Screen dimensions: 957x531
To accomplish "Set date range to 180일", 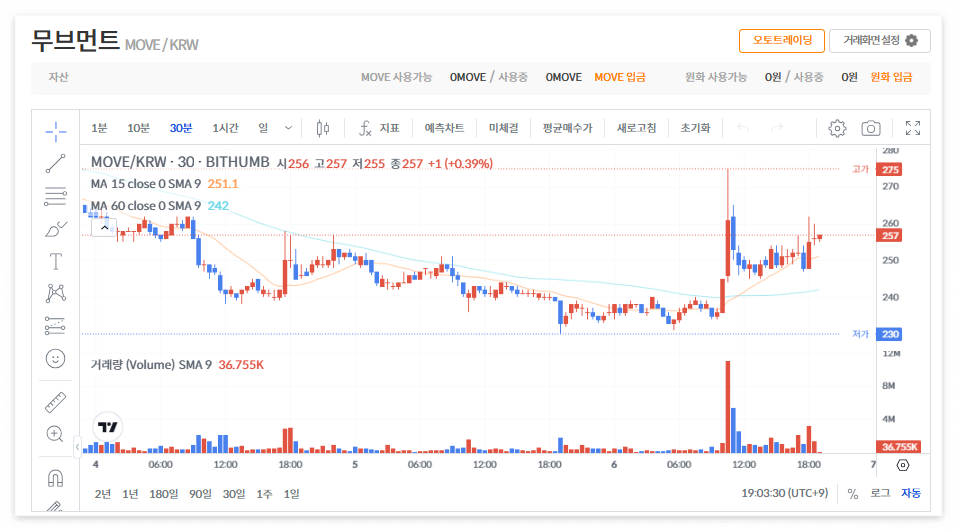I will click(164, 494).
